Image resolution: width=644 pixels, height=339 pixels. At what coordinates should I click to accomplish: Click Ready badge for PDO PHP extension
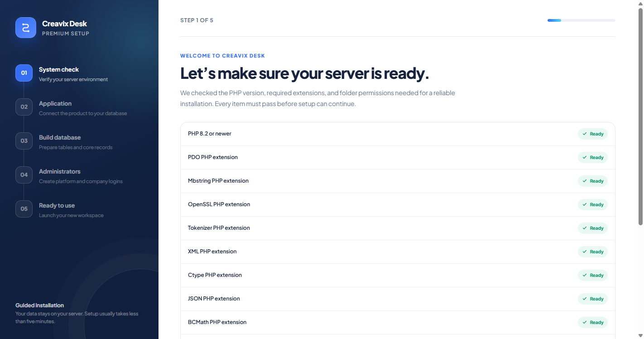tap(593, 157)
